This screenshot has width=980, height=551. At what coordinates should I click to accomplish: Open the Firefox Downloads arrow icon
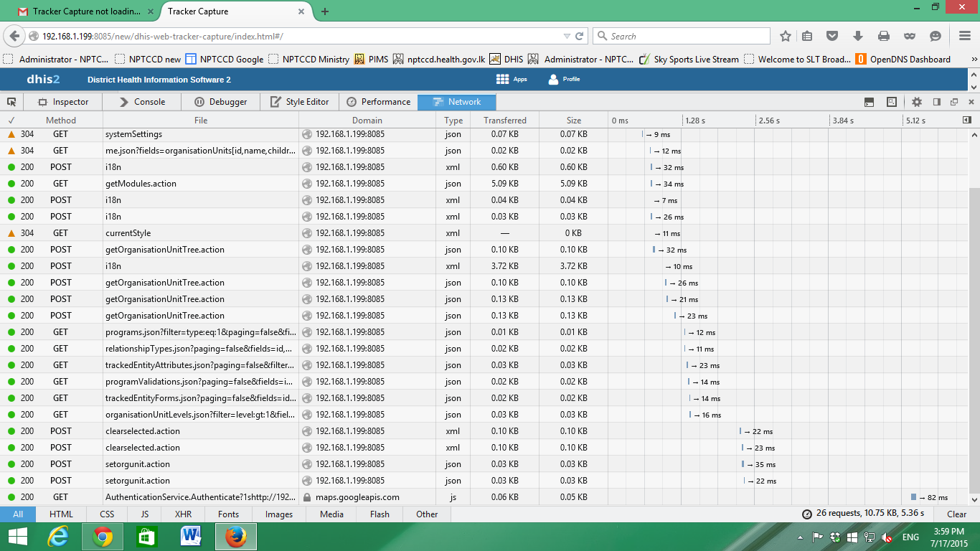(x=857, y=36)
